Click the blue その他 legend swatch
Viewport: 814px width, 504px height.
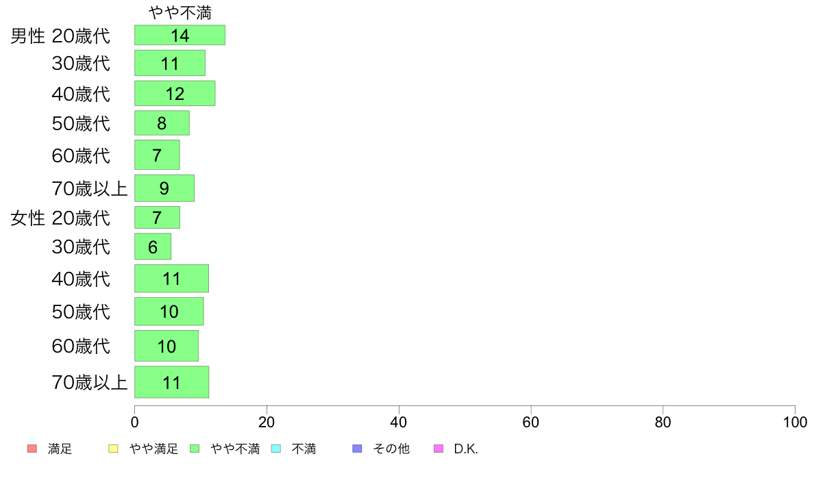357,449
